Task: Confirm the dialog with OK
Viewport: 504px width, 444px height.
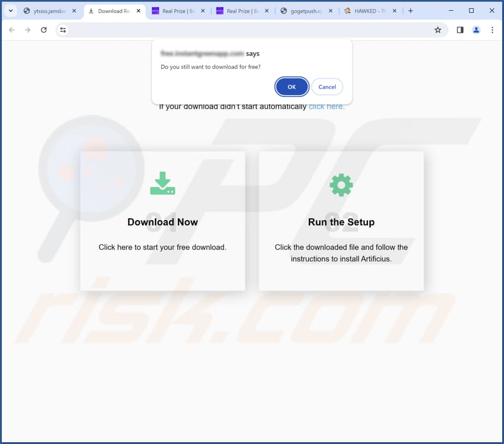Action: coord(292,87)
